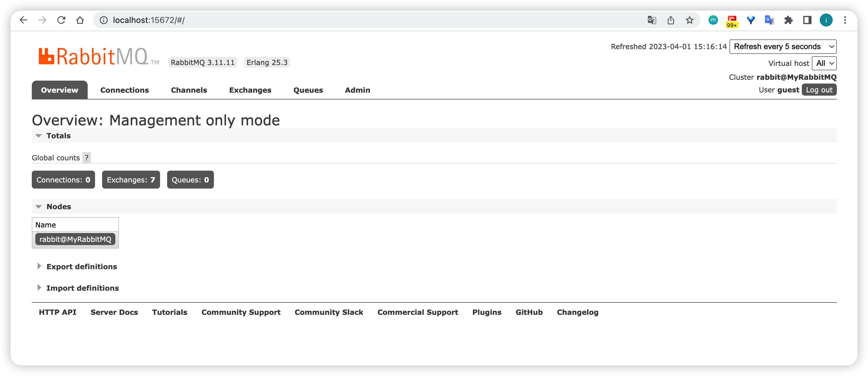Open the Chrome three-dot menu
868x376 pixels.
coord(845,20)
